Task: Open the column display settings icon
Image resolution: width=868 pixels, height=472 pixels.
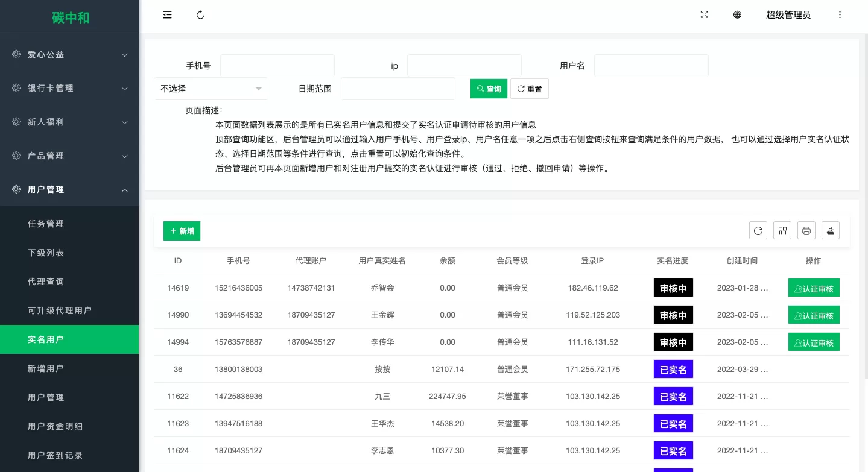Action: point(782,230)
